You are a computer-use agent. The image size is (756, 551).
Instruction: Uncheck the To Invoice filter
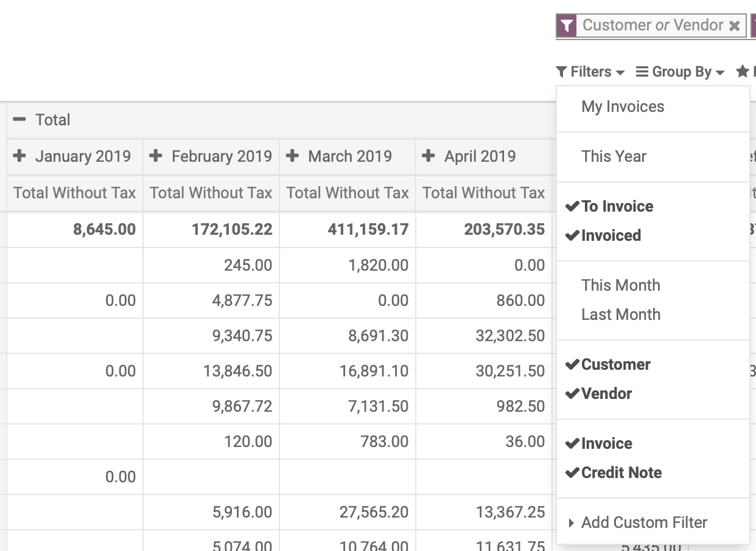(653, 206)
